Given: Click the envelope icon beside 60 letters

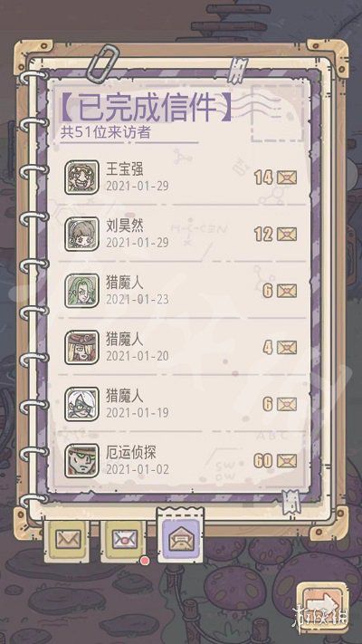Looking at the screenshot, I should (287, 461).
